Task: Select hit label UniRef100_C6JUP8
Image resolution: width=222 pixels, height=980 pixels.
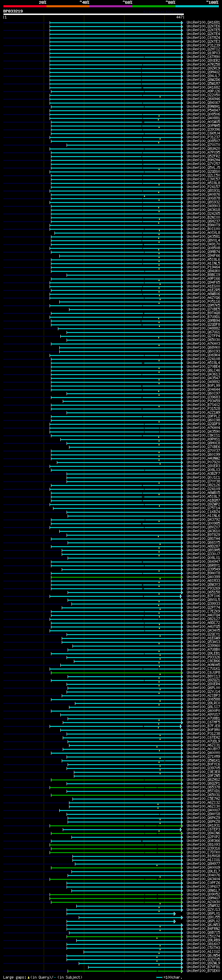Action: (203, 673)
